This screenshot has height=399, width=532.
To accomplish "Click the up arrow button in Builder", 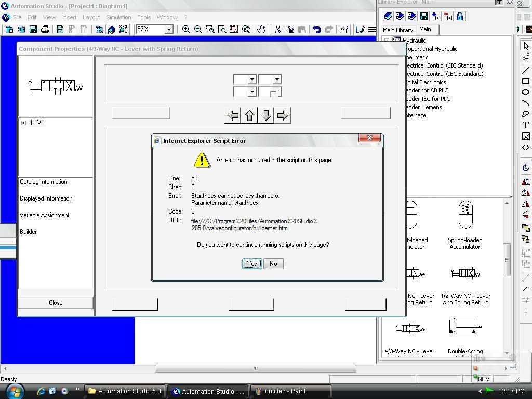I will [249, 115].
